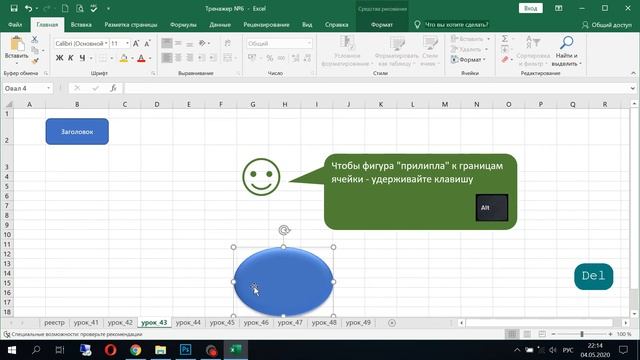The image size is (640, 360).
Task: Collapse the ribbon with the chevron
Action: click(633, 73)
